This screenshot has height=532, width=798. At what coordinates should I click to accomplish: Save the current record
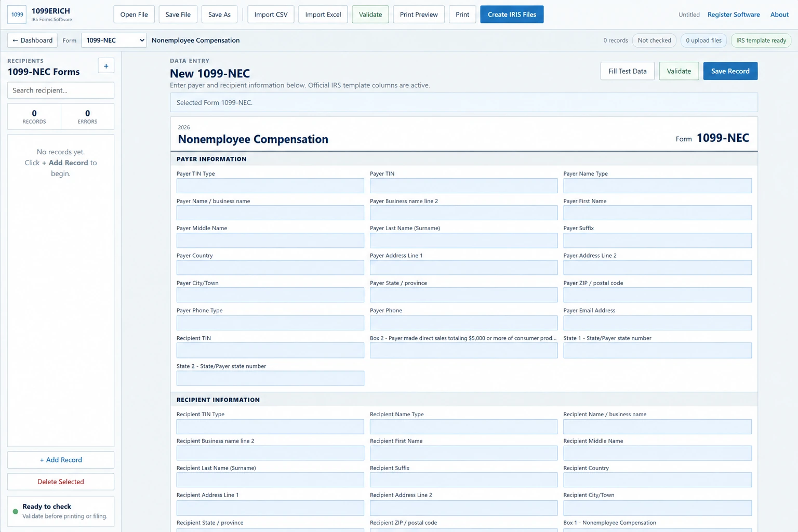tap(730, 71)
